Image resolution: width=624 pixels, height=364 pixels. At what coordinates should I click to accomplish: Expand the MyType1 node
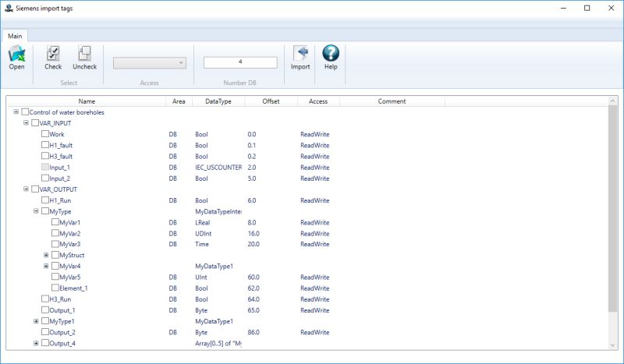[36, 321]
